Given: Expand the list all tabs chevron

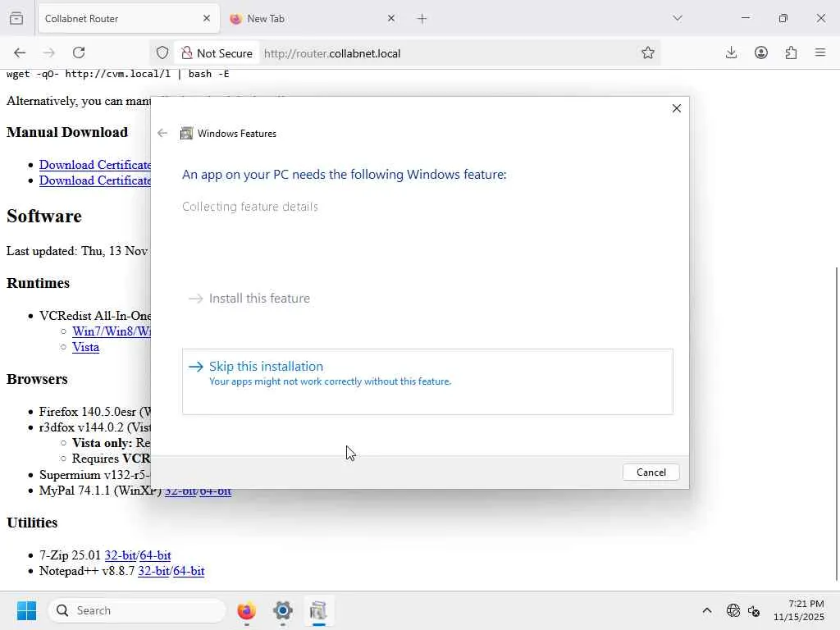Looking at the screenshot, I should point(678,18).
